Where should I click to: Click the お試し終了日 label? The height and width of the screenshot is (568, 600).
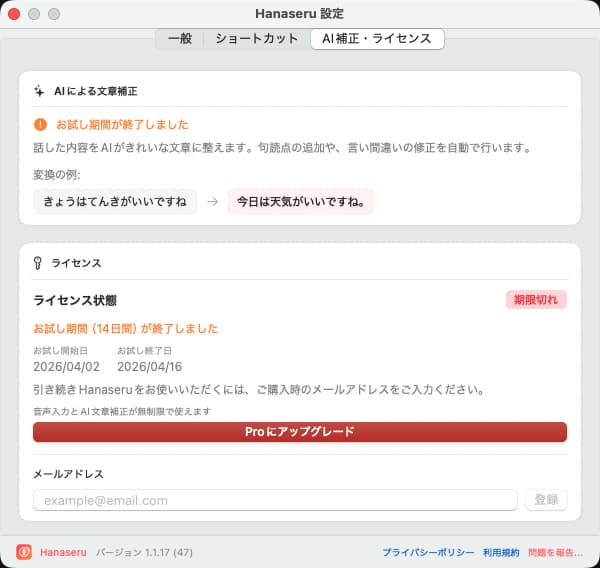[144, 350]
